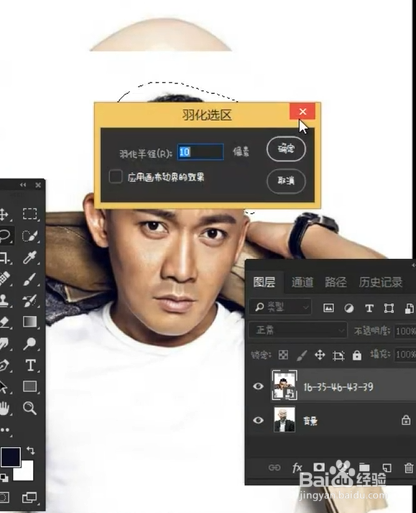Viewport: 416px width, 513px height.
Task: Select the Brush tool
Action: click(30, 279)
